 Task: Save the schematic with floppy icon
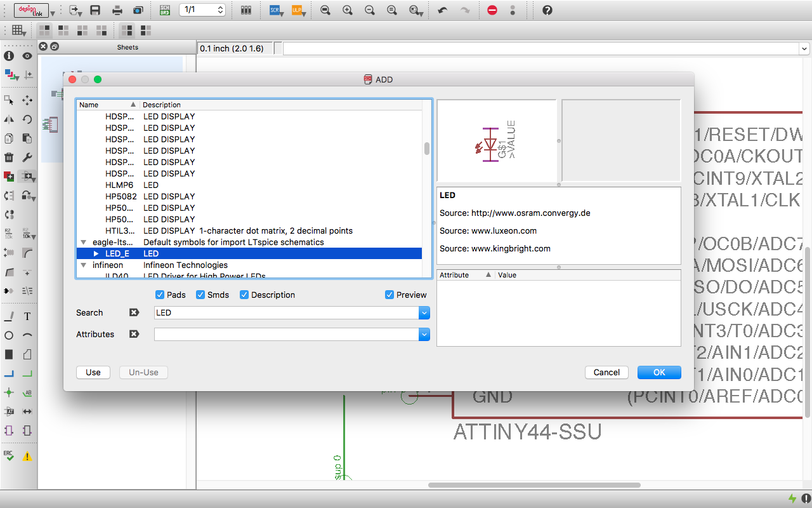click(95, 10)
